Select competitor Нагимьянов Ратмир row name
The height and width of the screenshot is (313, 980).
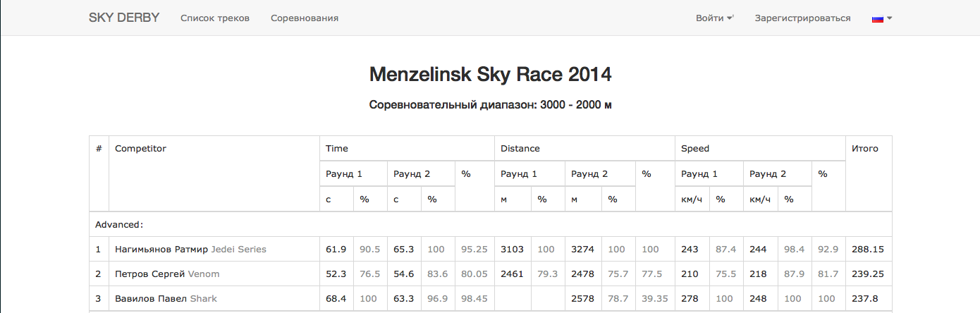[x=161, y=250]
